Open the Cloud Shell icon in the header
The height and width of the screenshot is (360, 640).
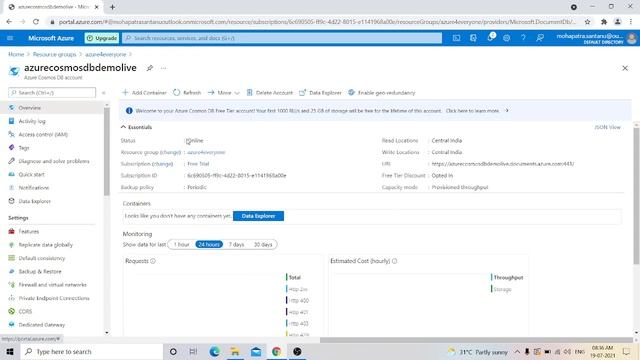click(456, 38)
